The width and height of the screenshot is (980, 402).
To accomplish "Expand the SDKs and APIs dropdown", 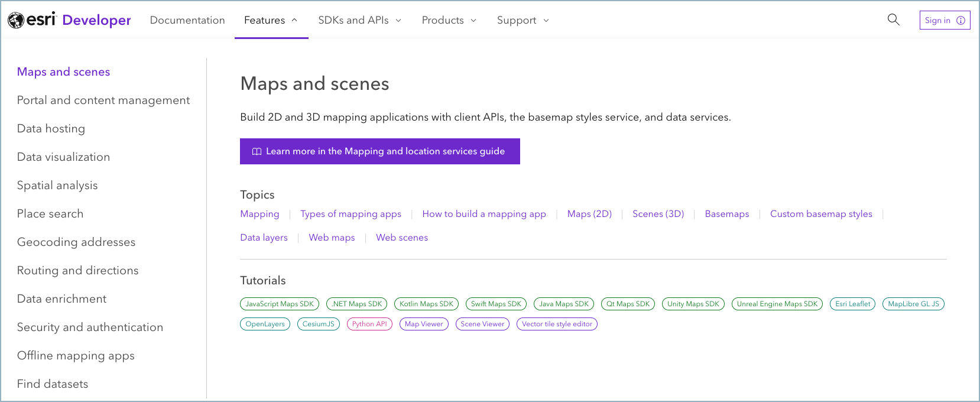I will click(359, 20).
